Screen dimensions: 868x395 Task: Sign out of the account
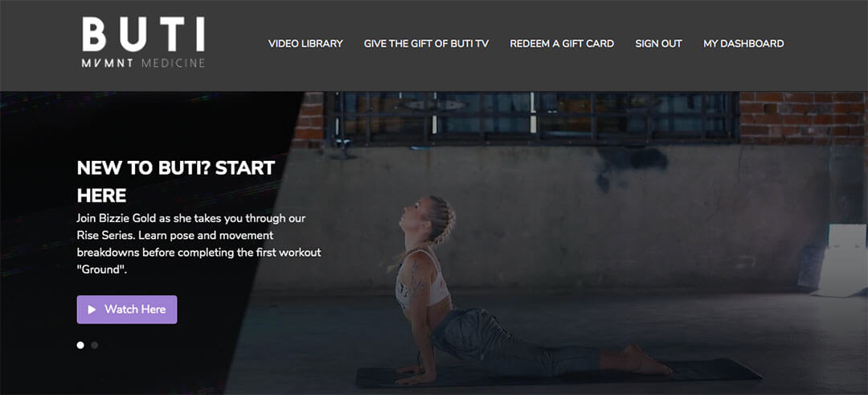[659, 43]
